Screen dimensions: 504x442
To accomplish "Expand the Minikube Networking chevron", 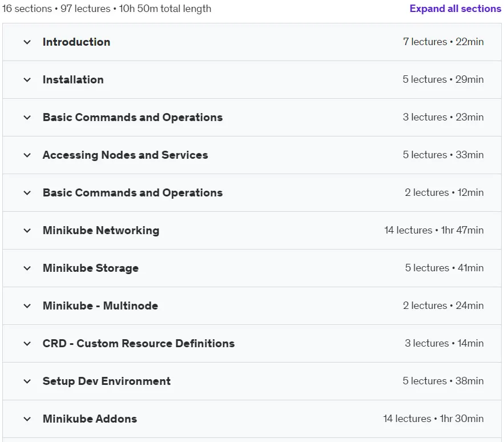I will tap(27, 230).
